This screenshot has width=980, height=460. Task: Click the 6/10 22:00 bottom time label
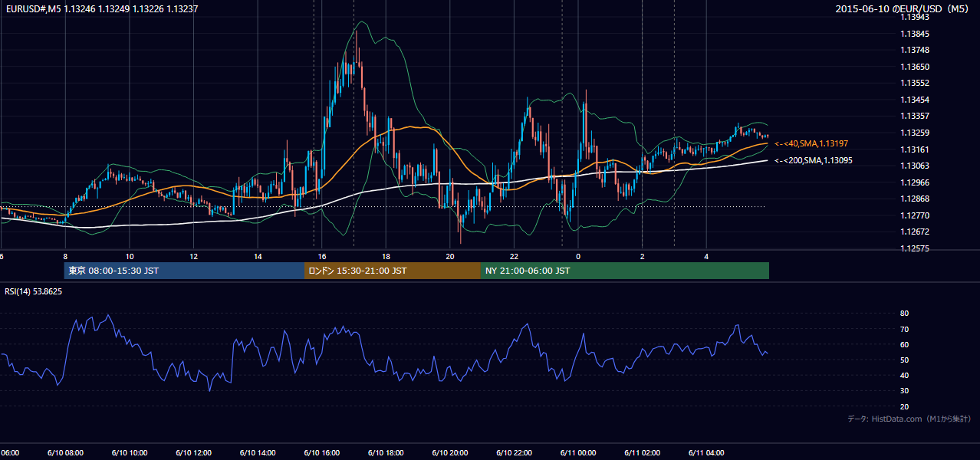(515, 452)
